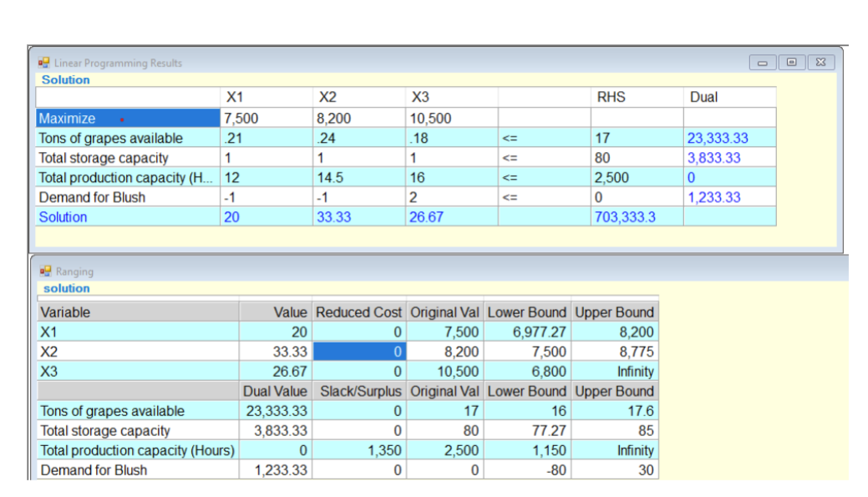Screen dimensions: 868x497
Task: Click the minimize button on Linear Programming Results
Action: 763,62
